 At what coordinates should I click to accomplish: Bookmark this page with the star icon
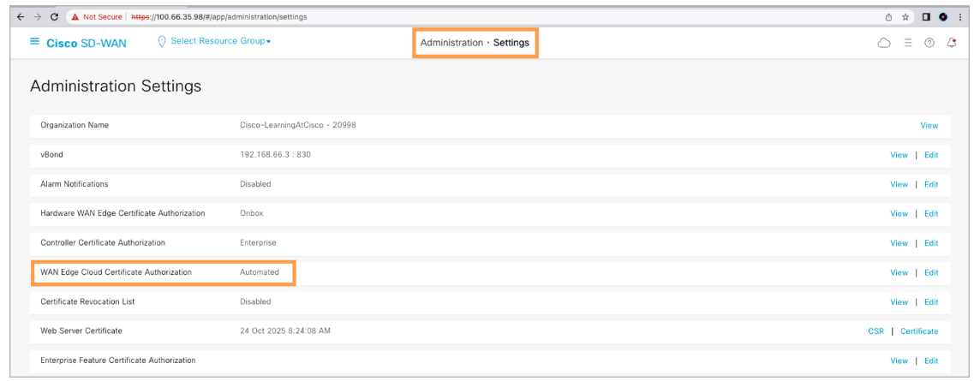point(906,16)
